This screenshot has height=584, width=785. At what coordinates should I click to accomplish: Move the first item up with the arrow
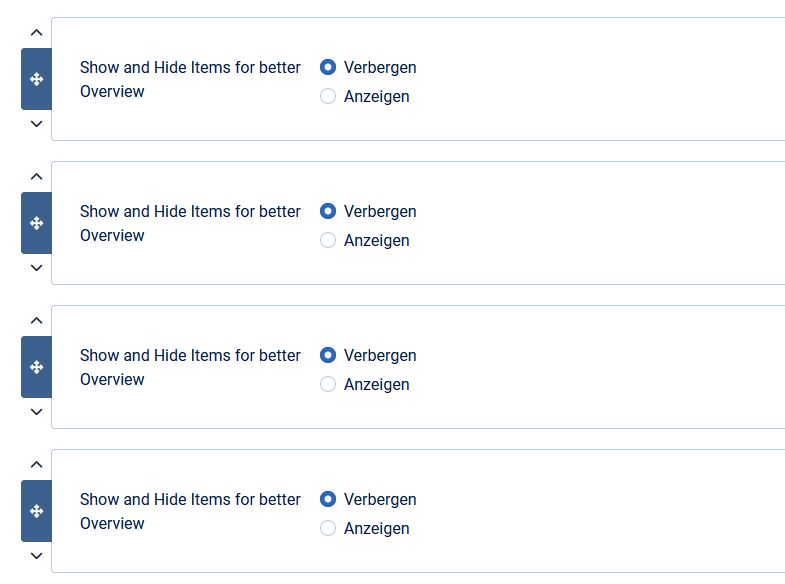click(36, 33)
